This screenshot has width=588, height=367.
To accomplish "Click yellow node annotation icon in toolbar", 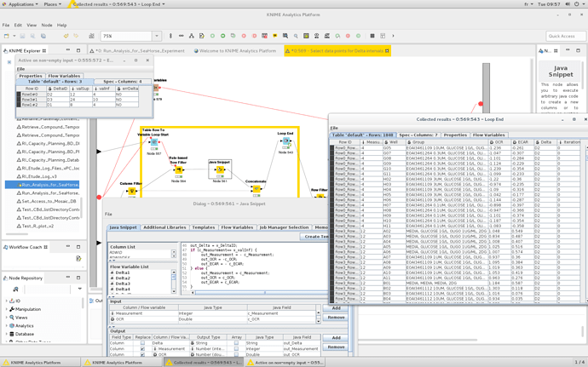I will coord(275,36).
